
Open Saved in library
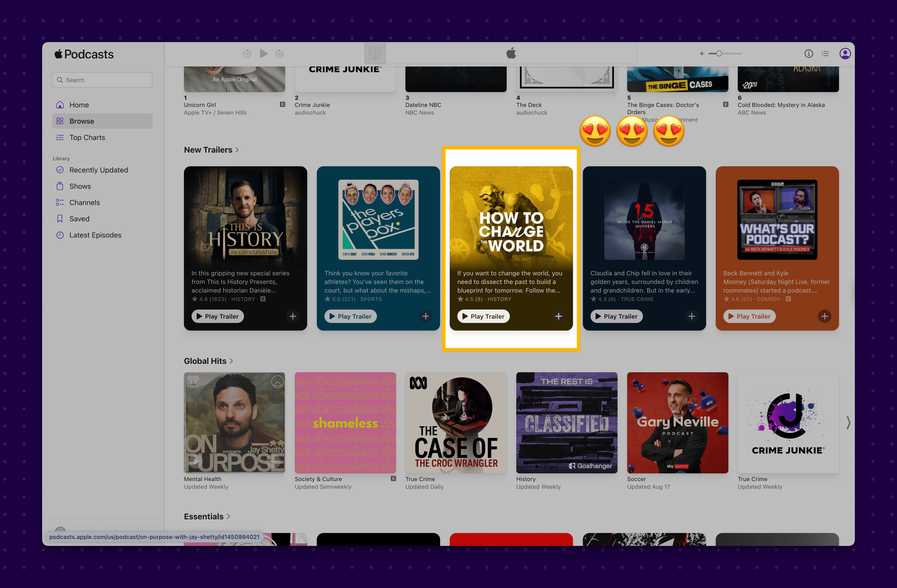tap(102, 219)
